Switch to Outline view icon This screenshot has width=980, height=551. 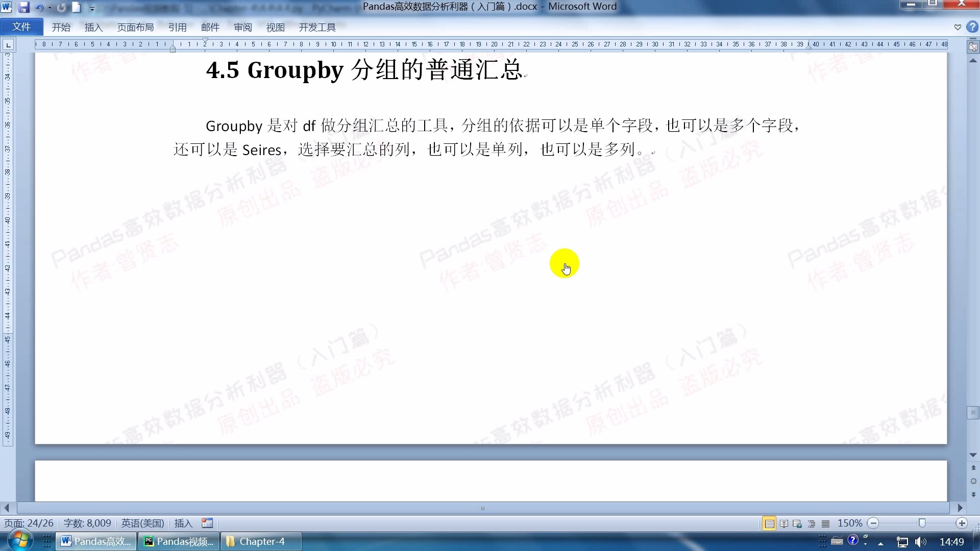pyautogui.click(x=811, y=523)
